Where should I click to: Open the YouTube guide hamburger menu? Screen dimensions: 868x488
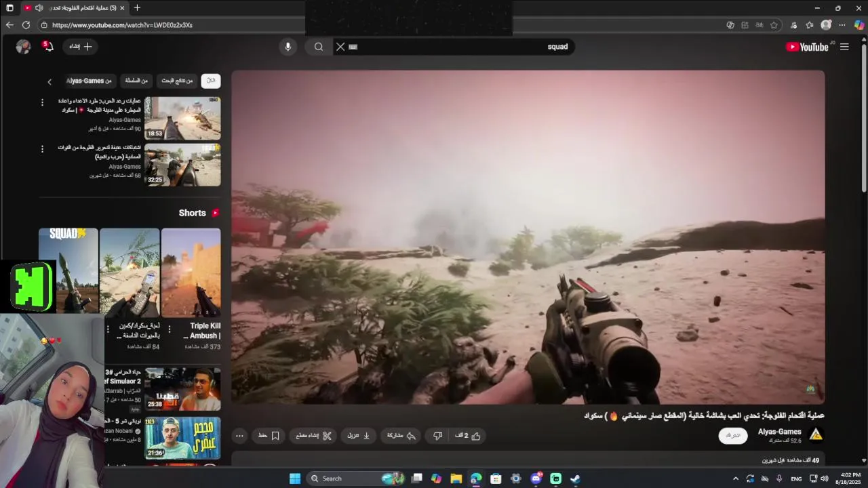[844, 47]
